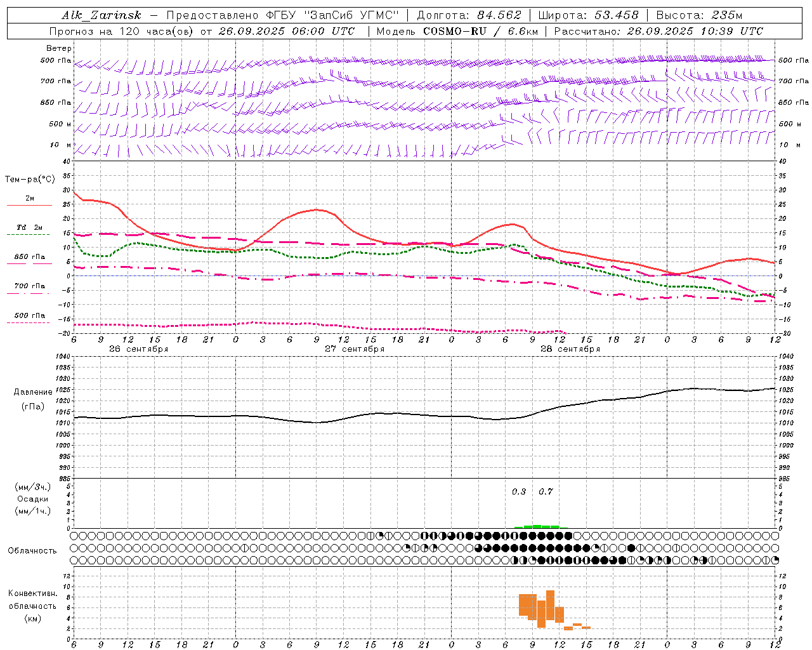Click the 'Осадки' precipitation label
The height and width of the screenshot is (650, 812).
(33, 499)
